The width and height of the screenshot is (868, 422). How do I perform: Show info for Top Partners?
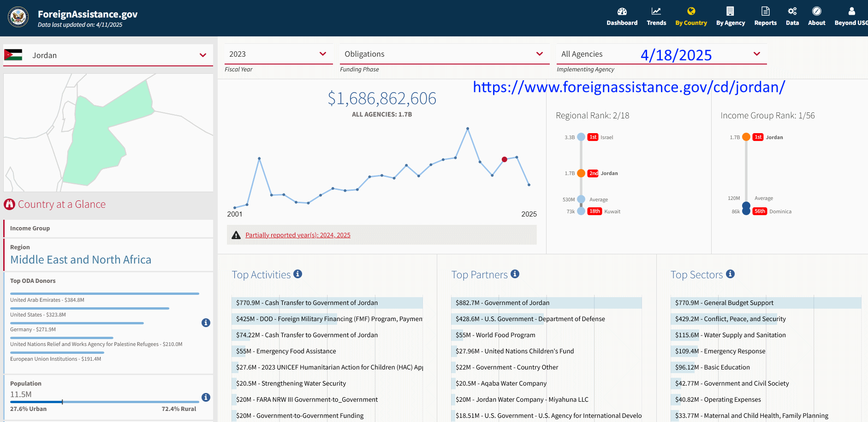[515, 274]
